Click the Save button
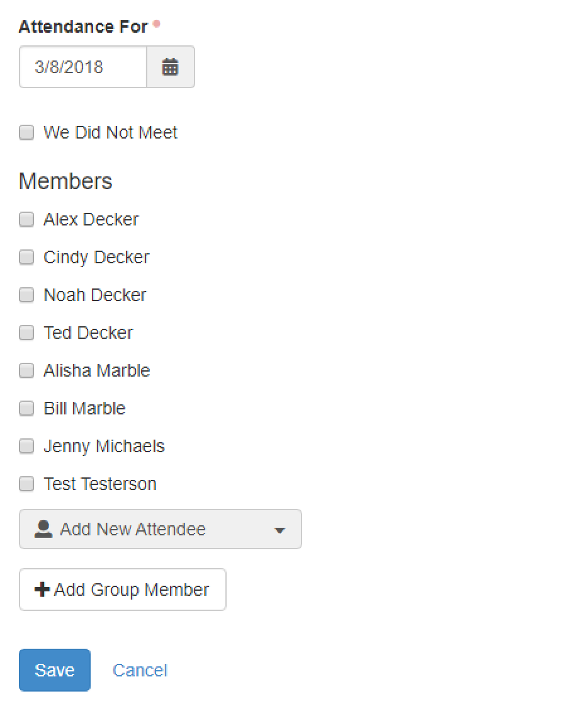This screenshot has height=718, width=588. click(x=54, y=670)
